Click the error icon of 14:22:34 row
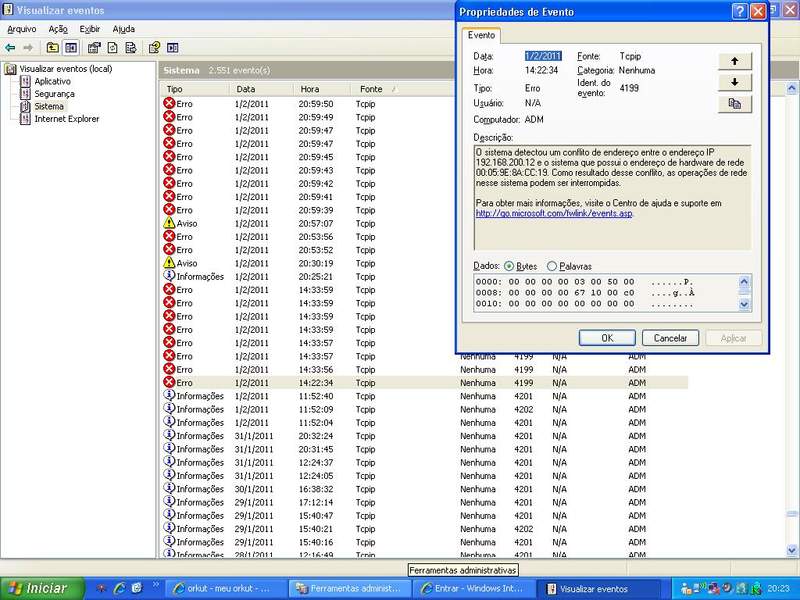 169,382
